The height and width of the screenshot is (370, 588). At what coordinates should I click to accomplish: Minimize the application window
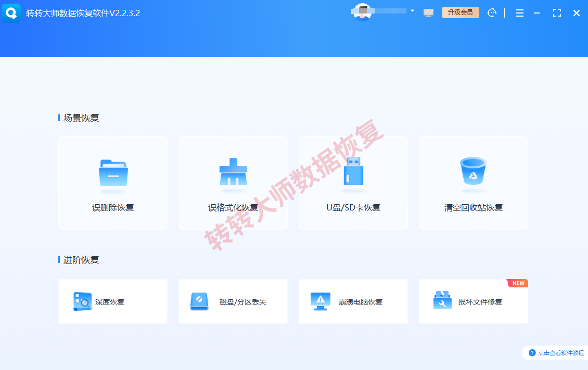pos(537,13)
